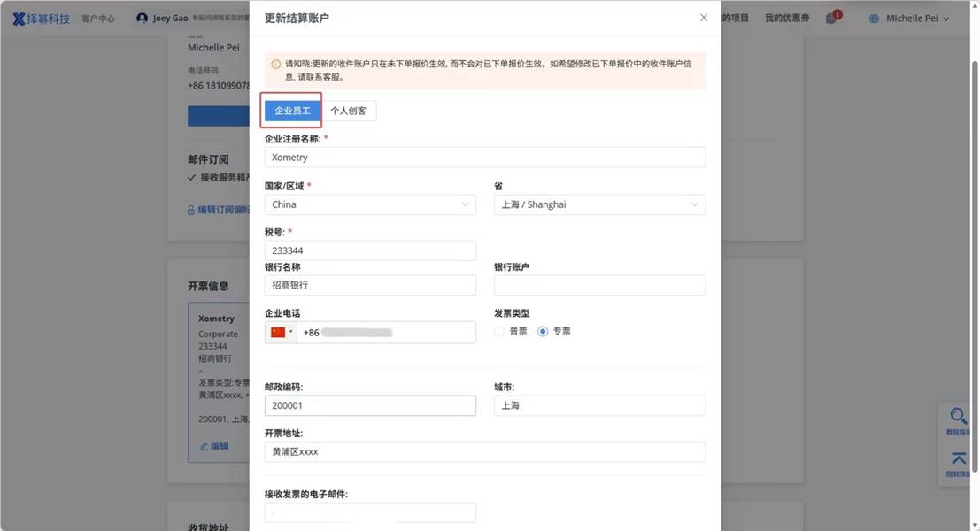Expand the 省 Shanghai dropdown
This screenshot has height=531, width=980.
click(599, 204)
